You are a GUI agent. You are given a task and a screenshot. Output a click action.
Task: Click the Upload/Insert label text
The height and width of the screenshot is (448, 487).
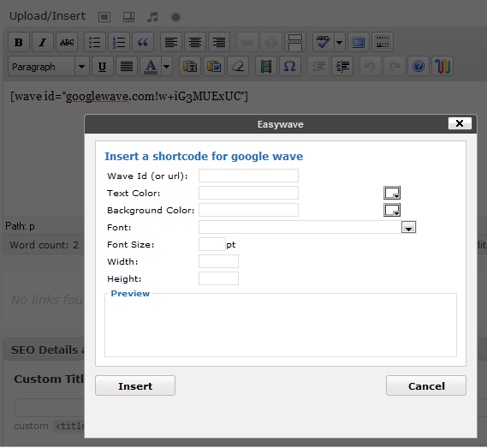coord(48,16)
